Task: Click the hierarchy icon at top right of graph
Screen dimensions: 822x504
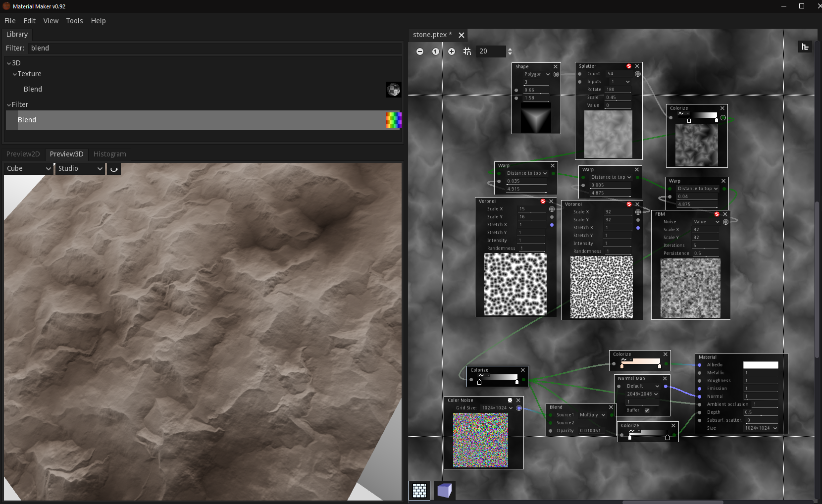Action: [805, 47]
